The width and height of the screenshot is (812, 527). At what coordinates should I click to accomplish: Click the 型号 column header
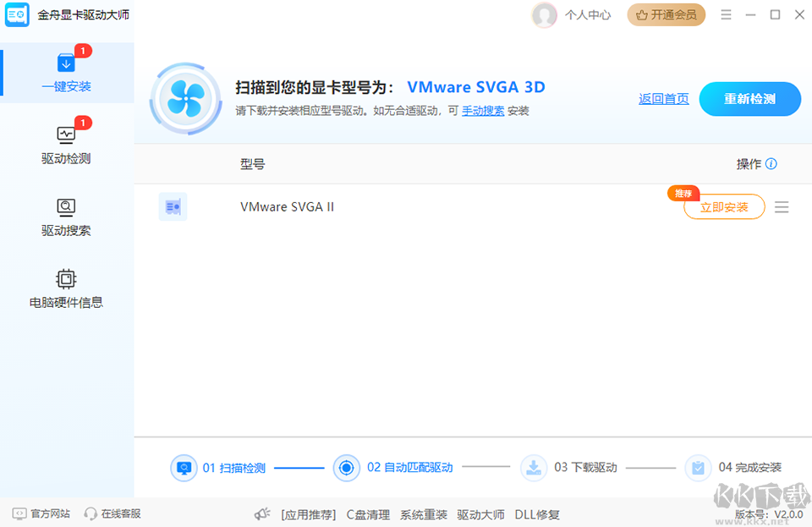(253, 164)
